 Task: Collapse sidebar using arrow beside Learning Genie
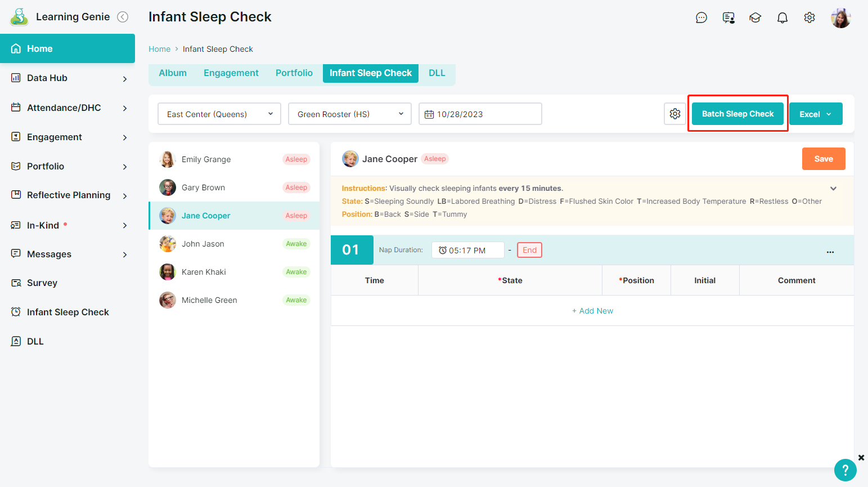123,17
